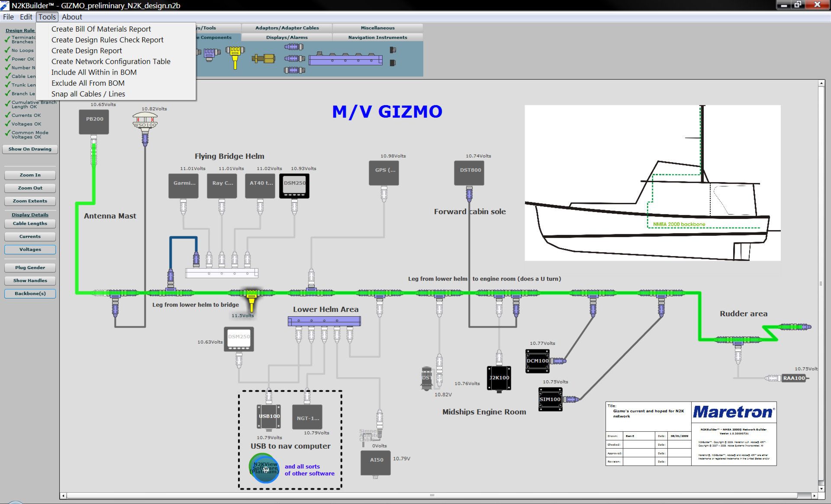Switch to Navigation Instruments tab
The width and height of the screenshot is (831, 504).
click(x=378, y=37)
